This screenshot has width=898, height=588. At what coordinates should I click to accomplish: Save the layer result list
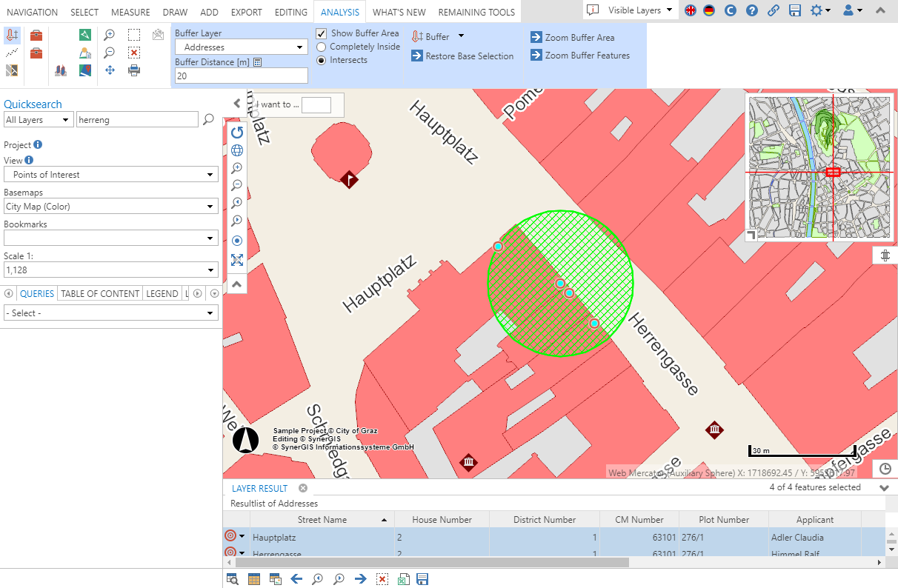point(422,578)
